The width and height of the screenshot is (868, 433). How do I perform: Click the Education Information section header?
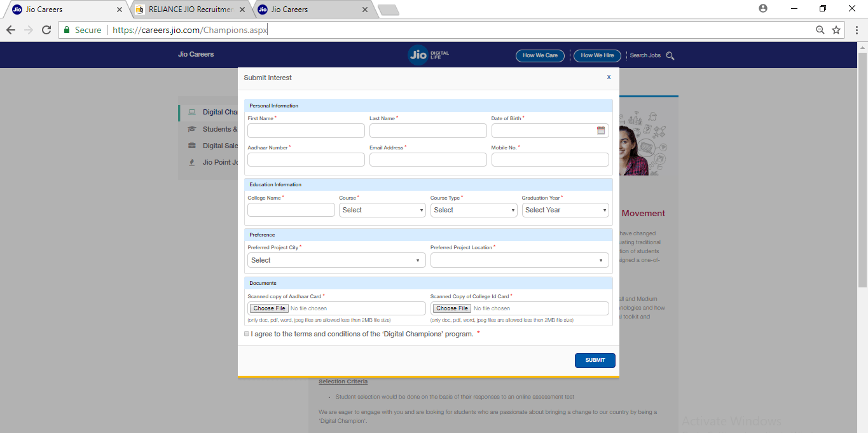pyautogui.click(x=429, y=184)
